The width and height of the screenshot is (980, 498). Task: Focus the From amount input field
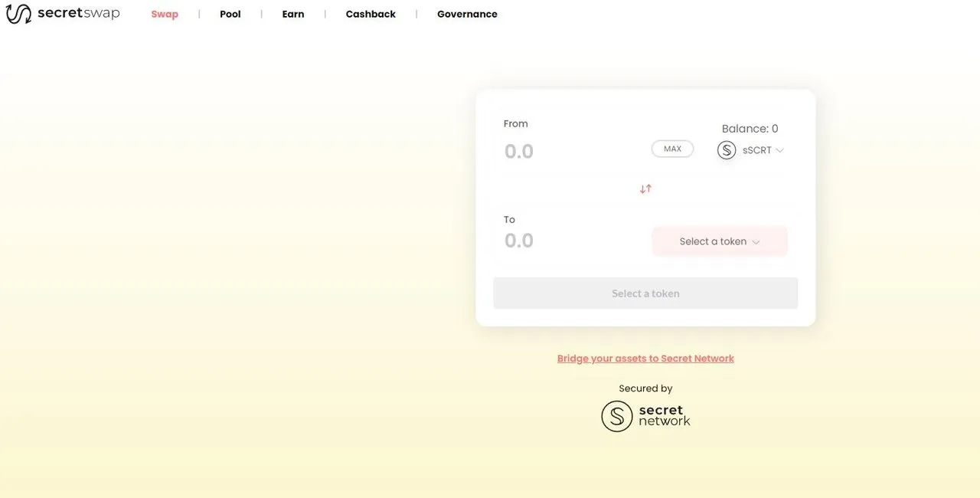574,151
